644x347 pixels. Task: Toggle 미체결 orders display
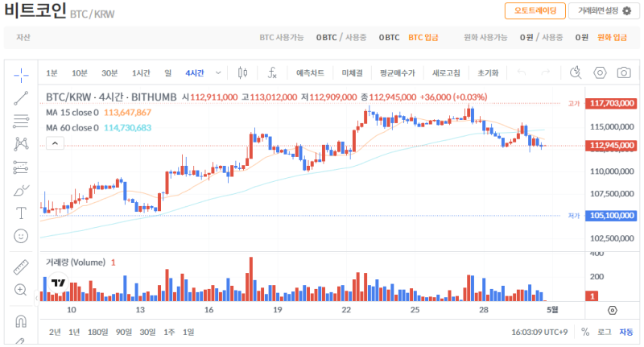tap(353, 73)
